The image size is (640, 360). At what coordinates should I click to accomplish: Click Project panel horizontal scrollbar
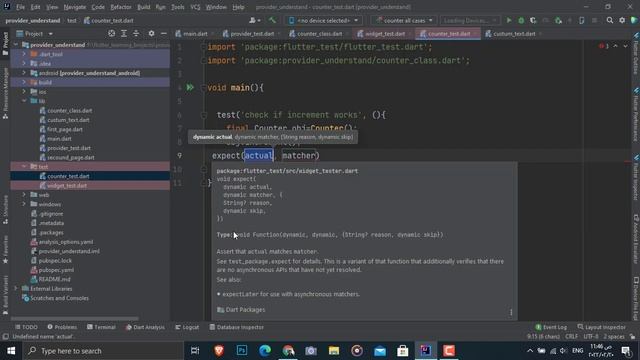(75, 318)
